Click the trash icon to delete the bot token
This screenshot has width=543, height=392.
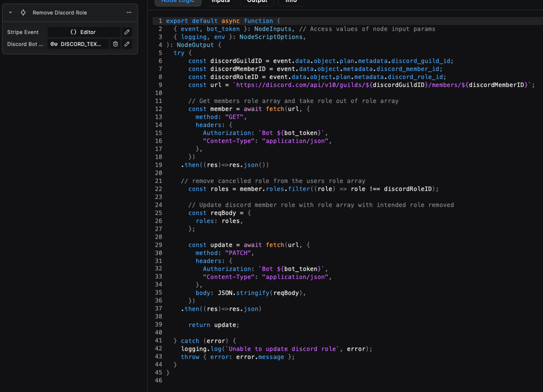[116, 44]
